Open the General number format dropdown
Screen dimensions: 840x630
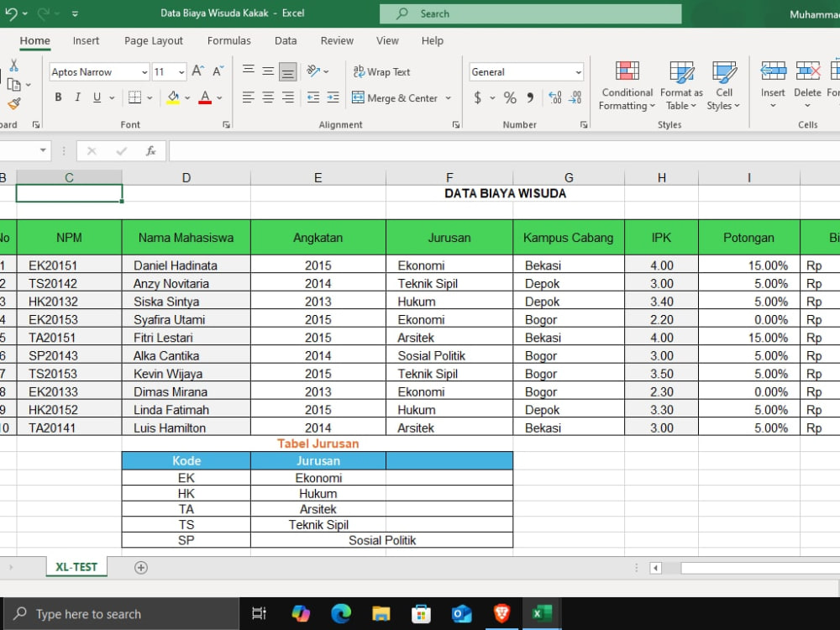(579, 71)
